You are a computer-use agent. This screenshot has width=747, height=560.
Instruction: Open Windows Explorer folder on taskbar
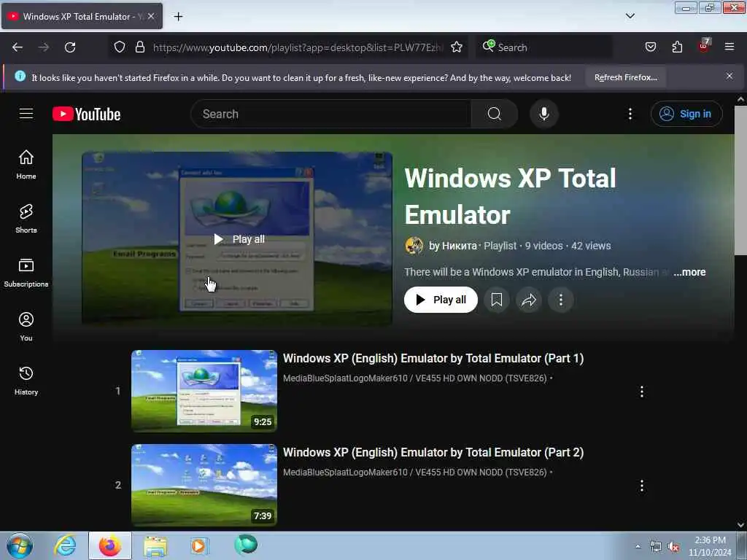[x=155, y=546]
